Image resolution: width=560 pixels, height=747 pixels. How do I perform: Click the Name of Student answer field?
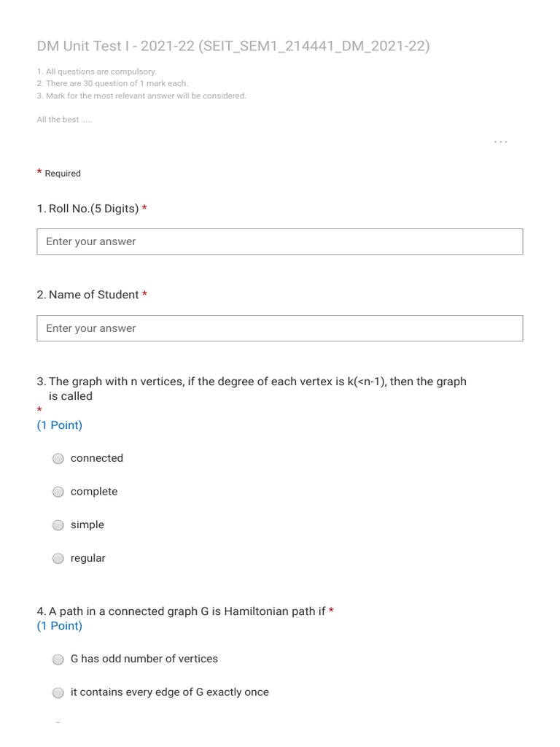(279, 328)
